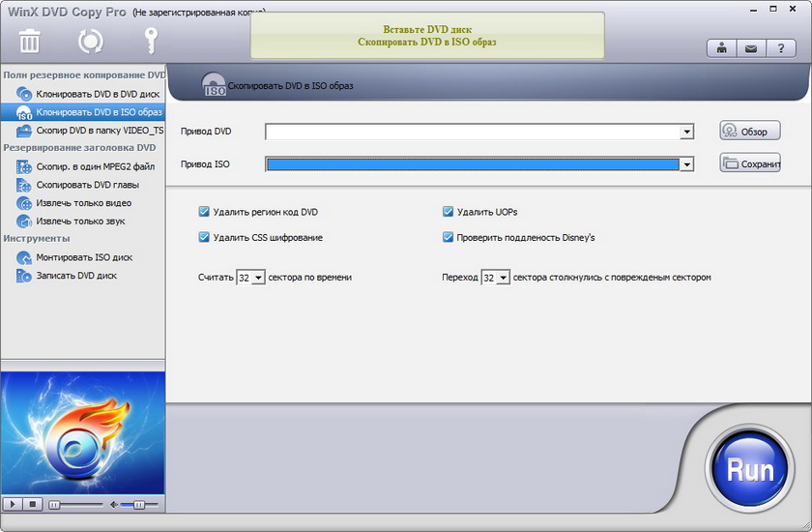Click disc icon beside Клонировать DVD в DVD диск
The image size is (812, 532).
pyautogui.click(x=24, y=94)
